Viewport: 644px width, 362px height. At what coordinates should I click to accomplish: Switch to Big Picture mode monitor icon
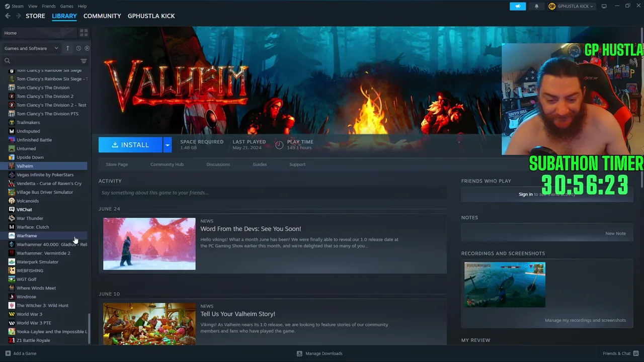click(604, 6)
